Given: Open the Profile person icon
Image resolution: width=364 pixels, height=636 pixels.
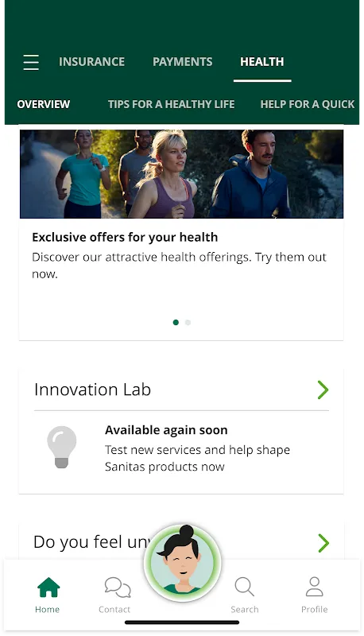Looking at the screenshot, I should coord(314,587).
